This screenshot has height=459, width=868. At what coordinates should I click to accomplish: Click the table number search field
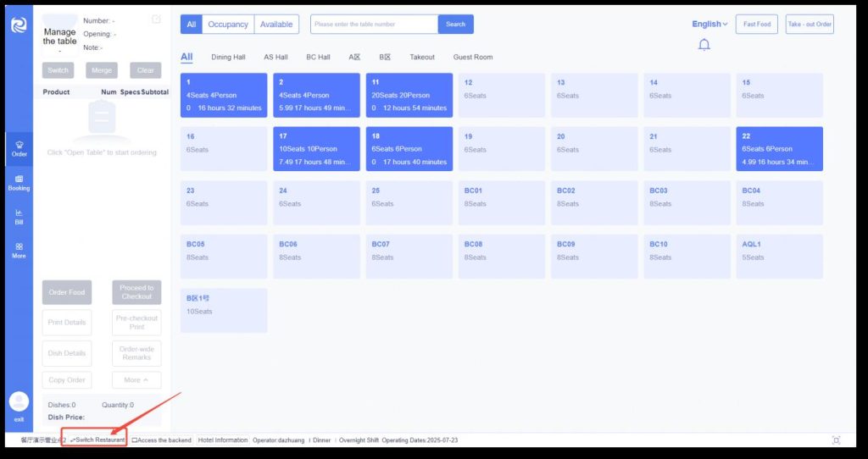pyautogui.click(x=374, y=25)
